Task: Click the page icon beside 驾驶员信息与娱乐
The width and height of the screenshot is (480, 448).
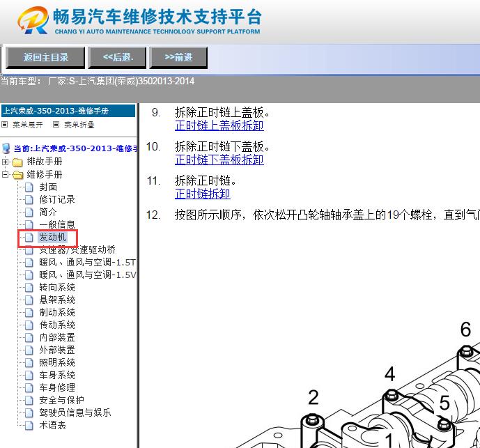Action: 29,413
